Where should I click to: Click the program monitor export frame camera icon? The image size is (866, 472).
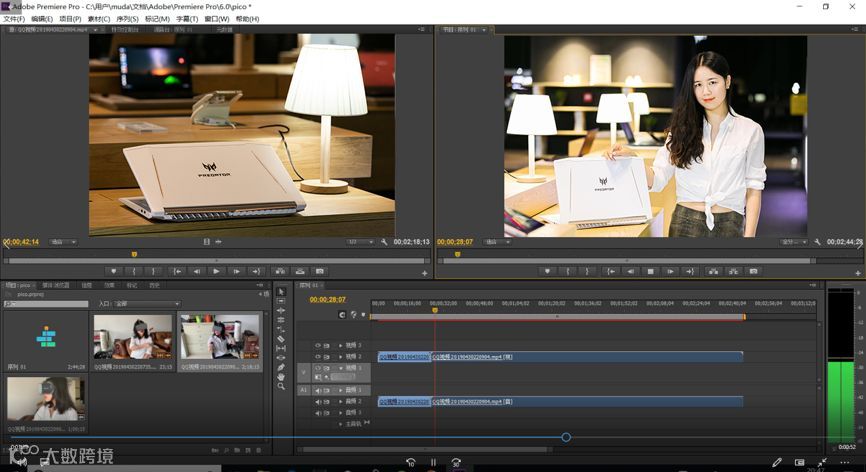[753, 271]
